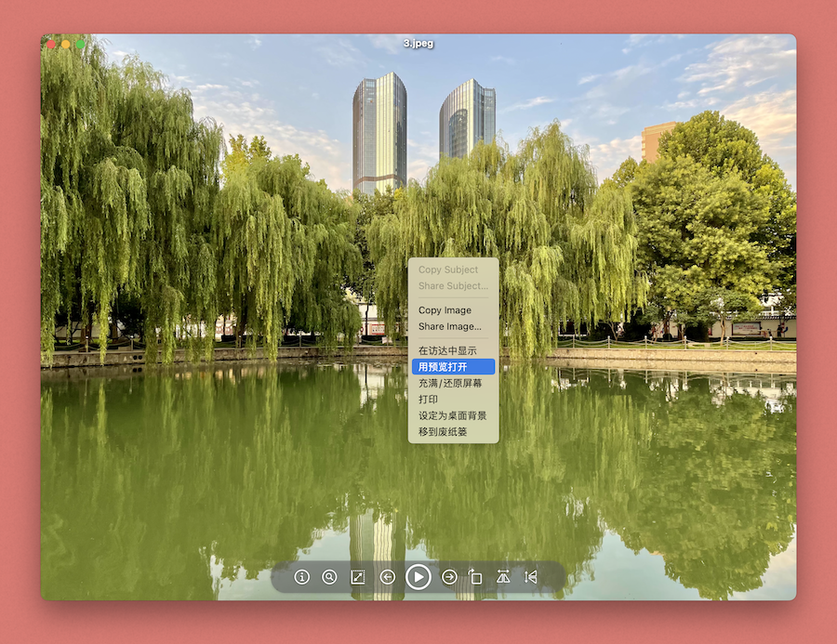
Task: Select Share Image… in the context menu
Action: (x=449, y=326)
